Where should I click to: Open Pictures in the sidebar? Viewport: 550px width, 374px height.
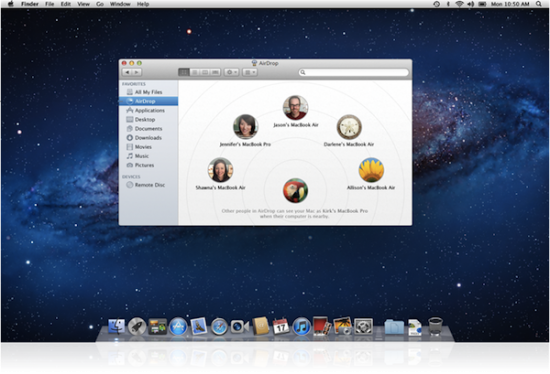click(x=148, y=165)
